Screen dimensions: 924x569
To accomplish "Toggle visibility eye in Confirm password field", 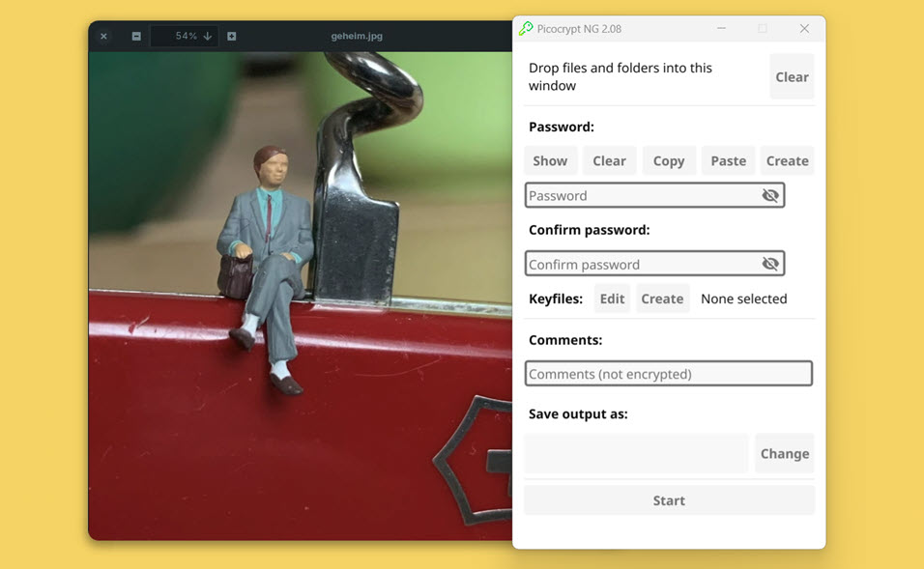I will point(769,264).
